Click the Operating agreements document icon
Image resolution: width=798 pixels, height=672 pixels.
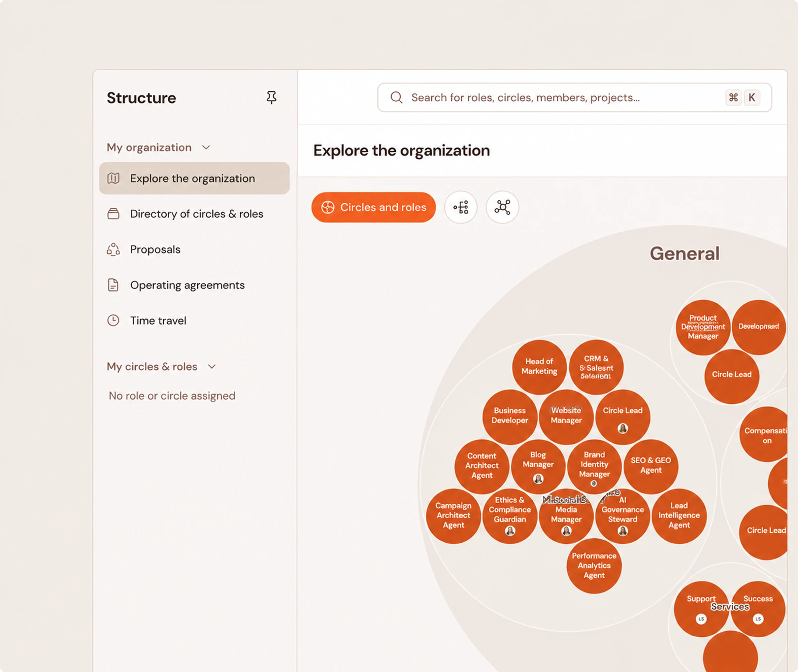click(113, 285)
